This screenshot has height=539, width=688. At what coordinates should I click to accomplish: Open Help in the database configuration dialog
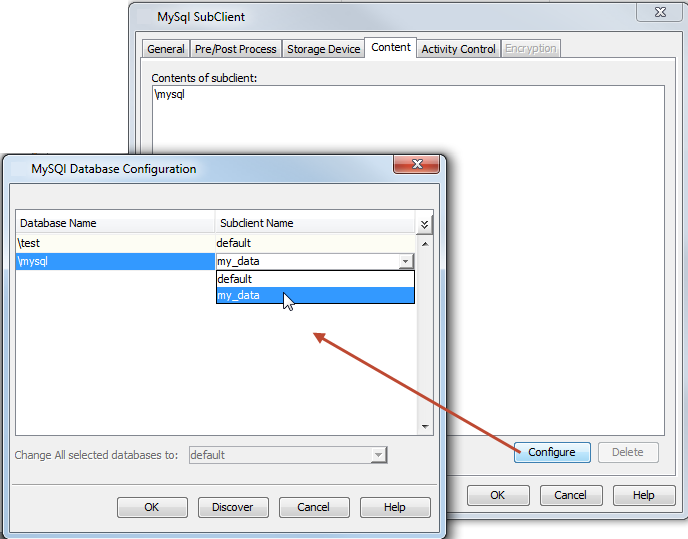395,507
